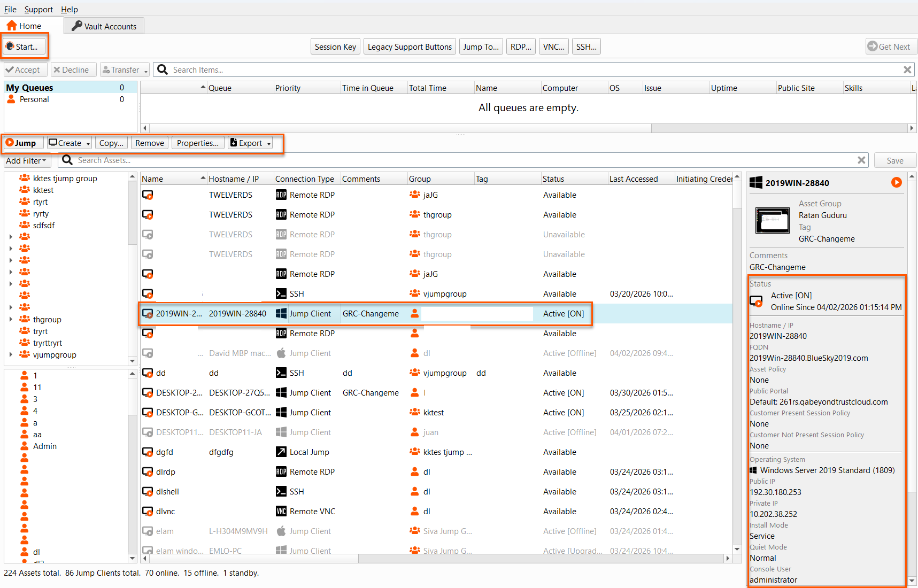Expand the thgroup tree node
The image size is (918, 588).
coord(11,320)
